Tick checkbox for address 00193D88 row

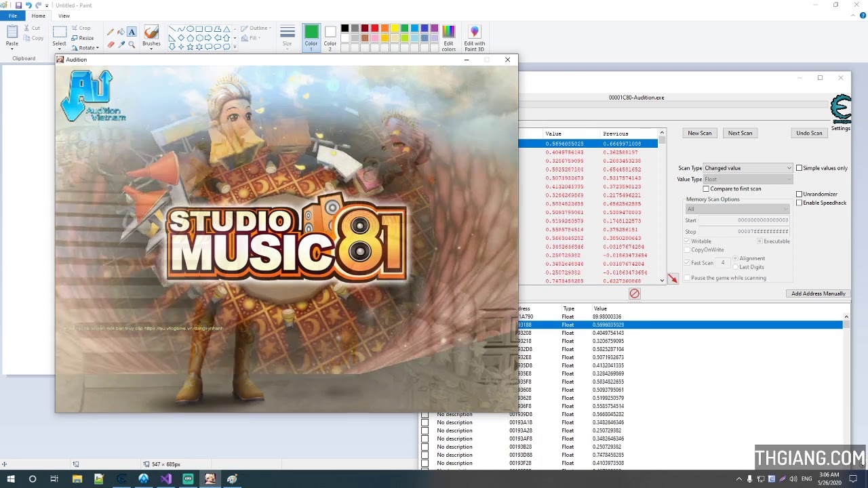[425, 455]
